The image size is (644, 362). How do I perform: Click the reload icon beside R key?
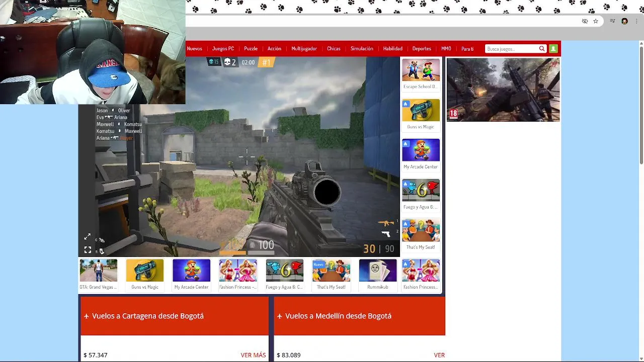[x=101, y=251]
